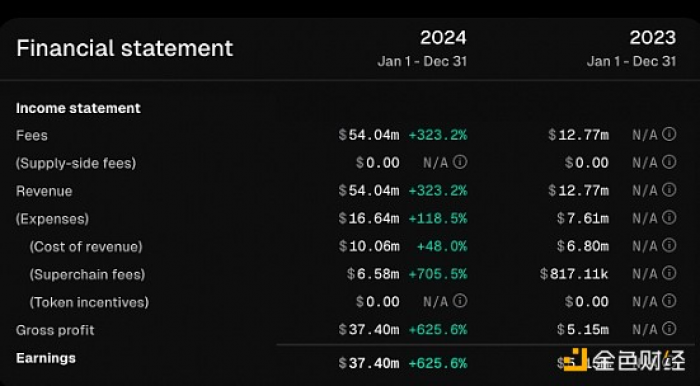Viewport: 700px width, 386px height.
Task: Show info for 2023 Cost of revenue
Action: click(669, 245)
